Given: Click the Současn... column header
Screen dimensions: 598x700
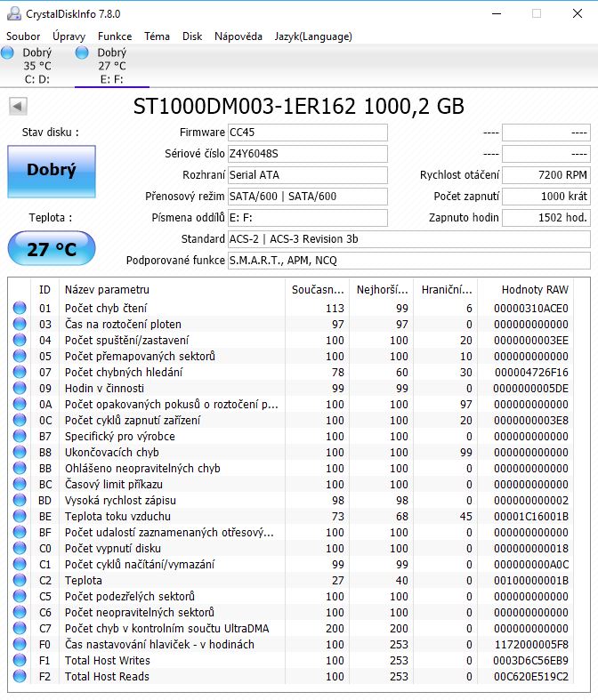Looking at the screenshot, I should (x=318, y=290).
